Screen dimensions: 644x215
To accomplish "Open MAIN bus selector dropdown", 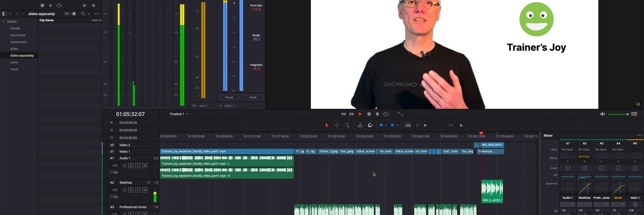I will [230, 105].
